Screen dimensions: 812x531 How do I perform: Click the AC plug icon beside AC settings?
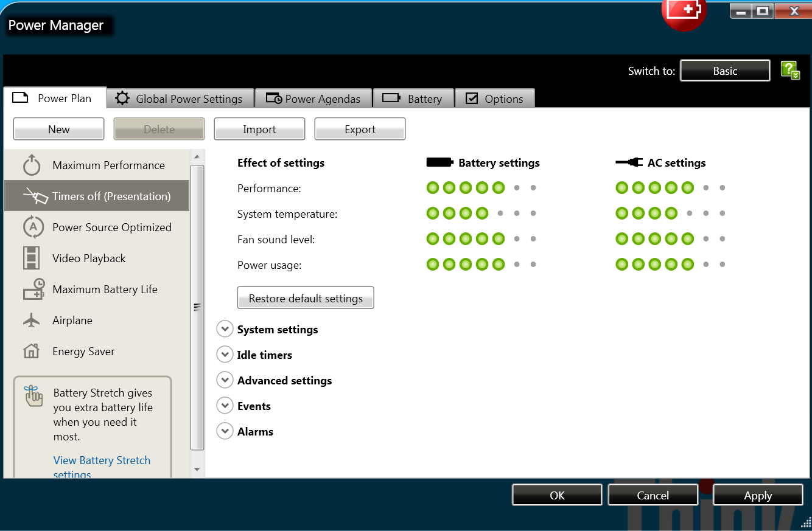pos(629,162)
